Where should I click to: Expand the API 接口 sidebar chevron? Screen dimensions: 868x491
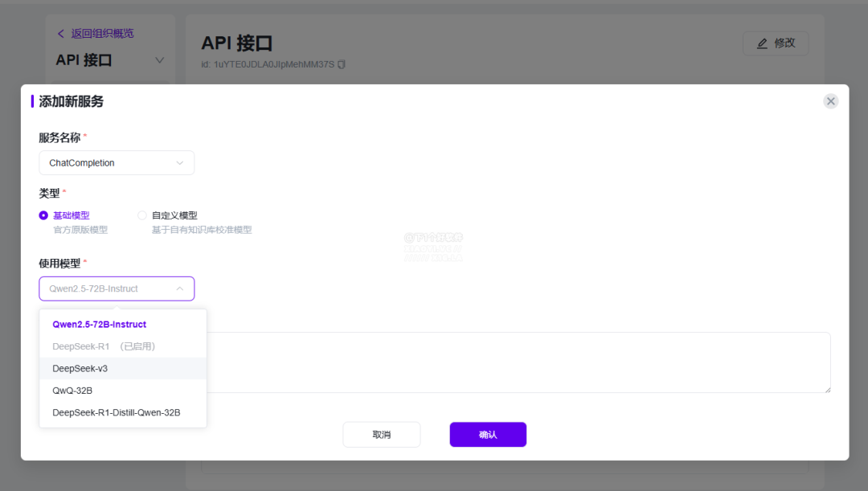point(159,59)
